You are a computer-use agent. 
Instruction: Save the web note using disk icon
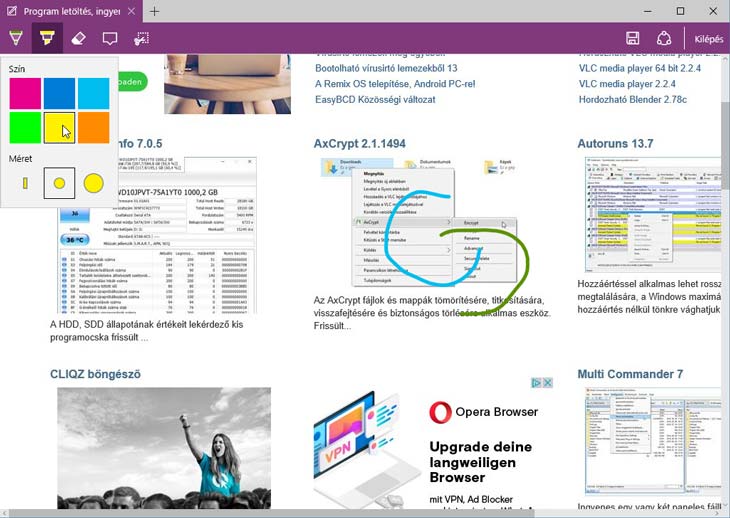(x=632, y=38)
